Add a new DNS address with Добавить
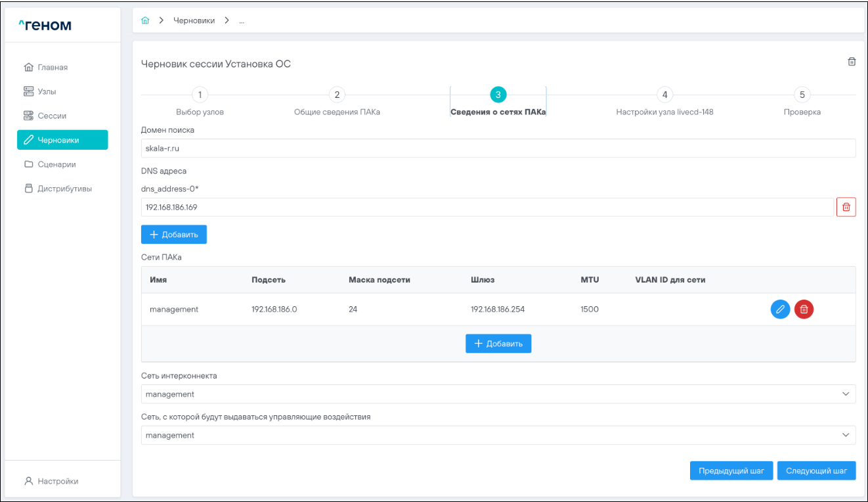Image resolution: width=868 pixels, height=502 pixels. [x=174, y=235]
